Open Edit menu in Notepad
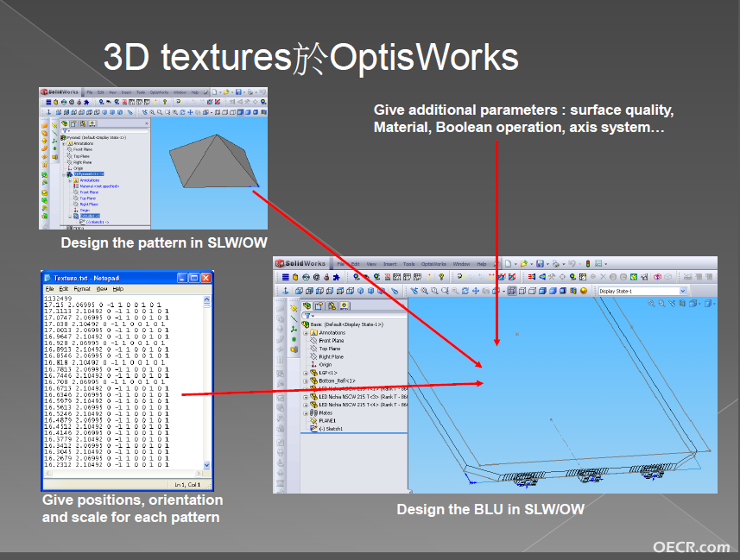 pos(64,289)
